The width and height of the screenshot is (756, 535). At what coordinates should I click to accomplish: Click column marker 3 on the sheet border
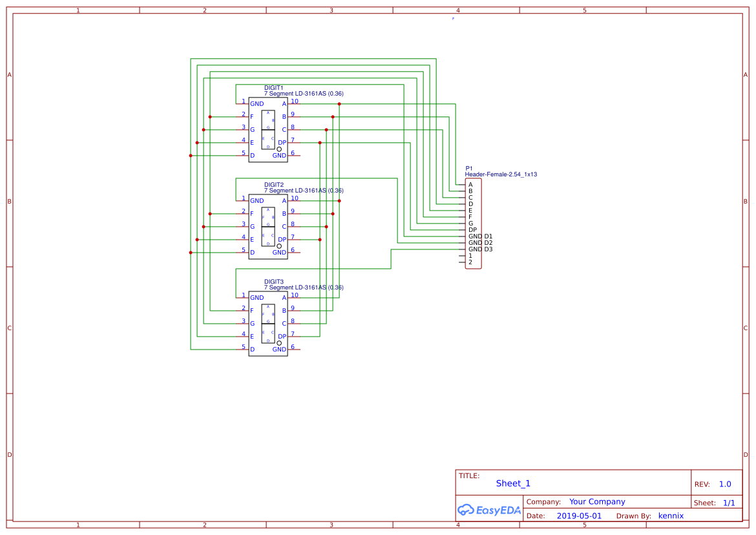coord(330,10)
